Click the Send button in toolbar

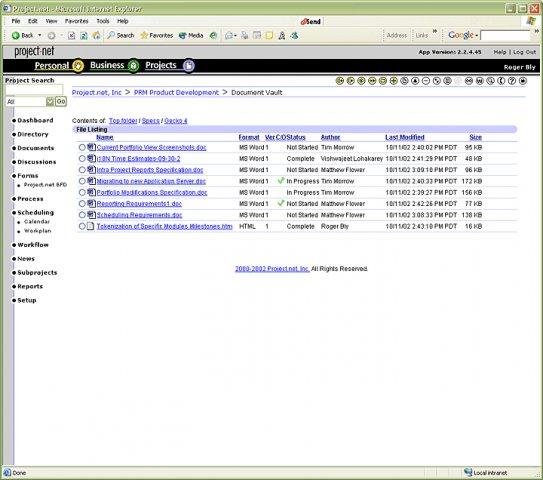311,21
